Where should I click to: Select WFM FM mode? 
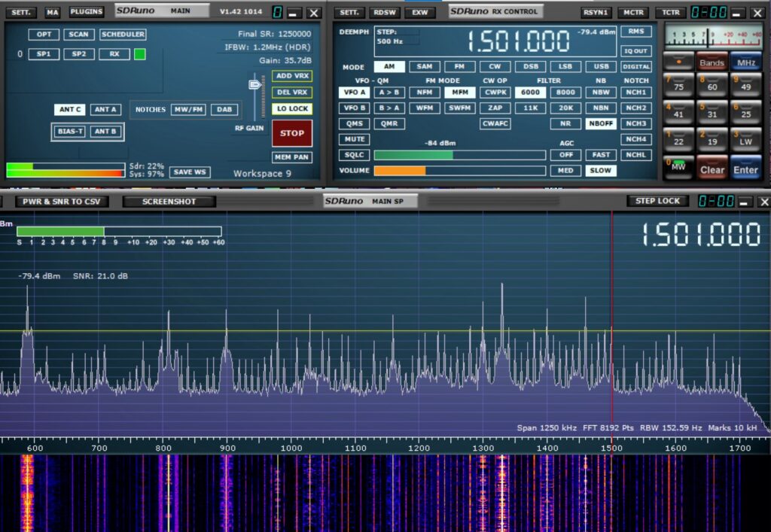[425, 108]
